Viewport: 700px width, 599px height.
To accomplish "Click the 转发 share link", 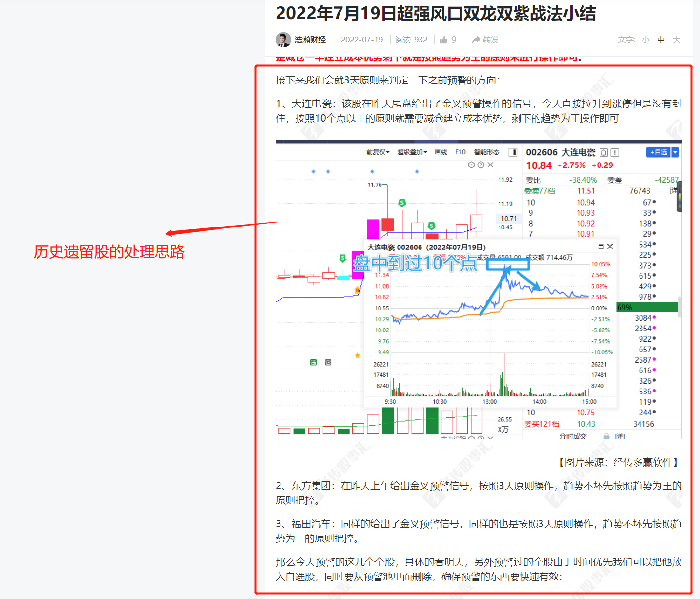I will pyautogui.click(x=485, y=40).
